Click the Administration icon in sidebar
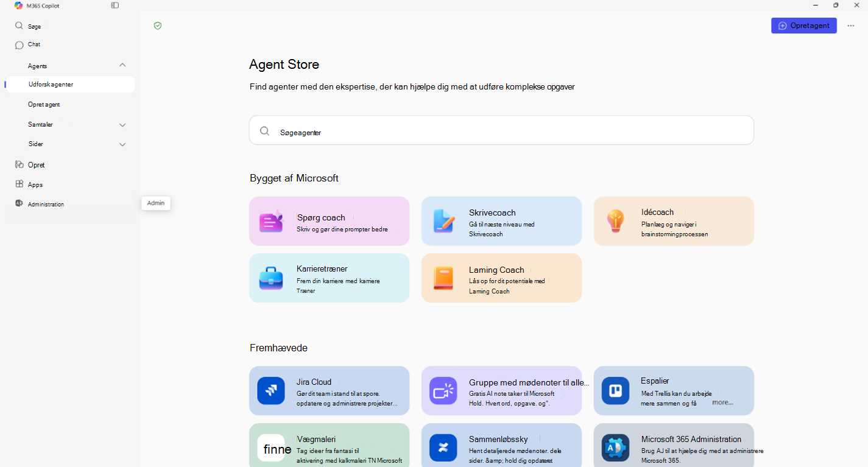 click(19, 204)
